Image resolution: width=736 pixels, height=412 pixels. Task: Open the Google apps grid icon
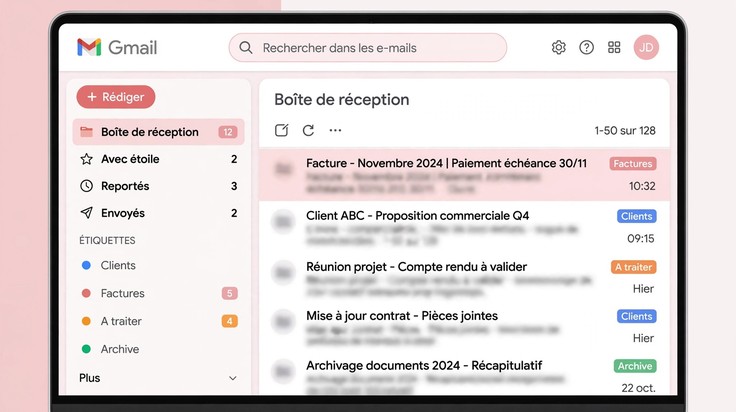point(614,47)
